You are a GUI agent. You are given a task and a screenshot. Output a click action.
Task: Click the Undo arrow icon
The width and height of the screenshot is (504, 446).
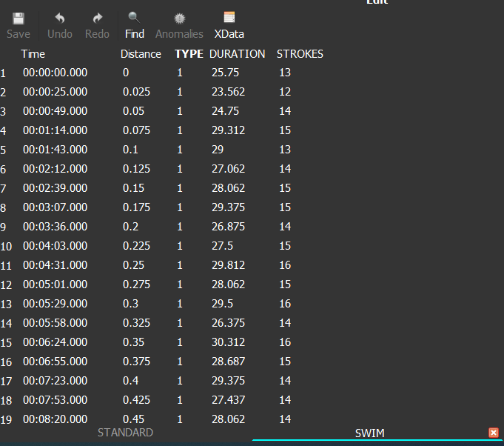60,19
